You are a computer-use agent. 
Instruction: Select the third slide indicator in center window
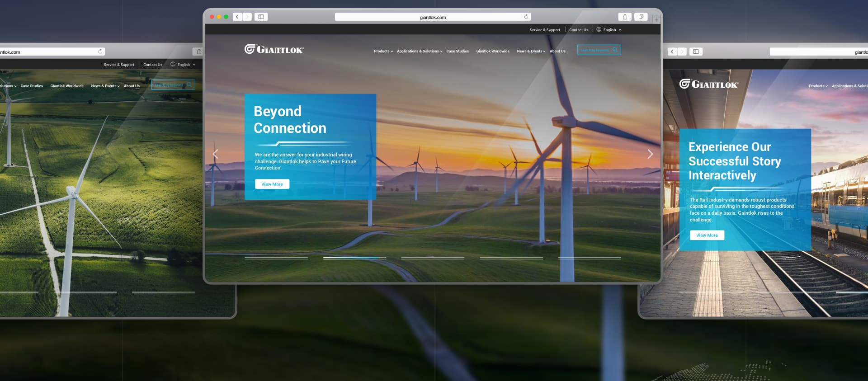[x=433, y=258]
